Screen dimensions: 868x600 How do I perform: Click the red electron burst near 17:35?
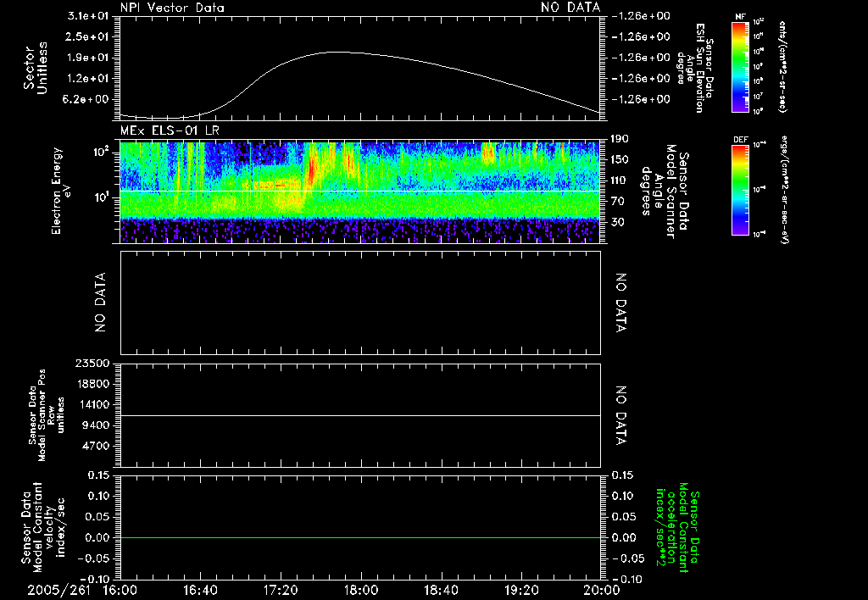point(310,168)
